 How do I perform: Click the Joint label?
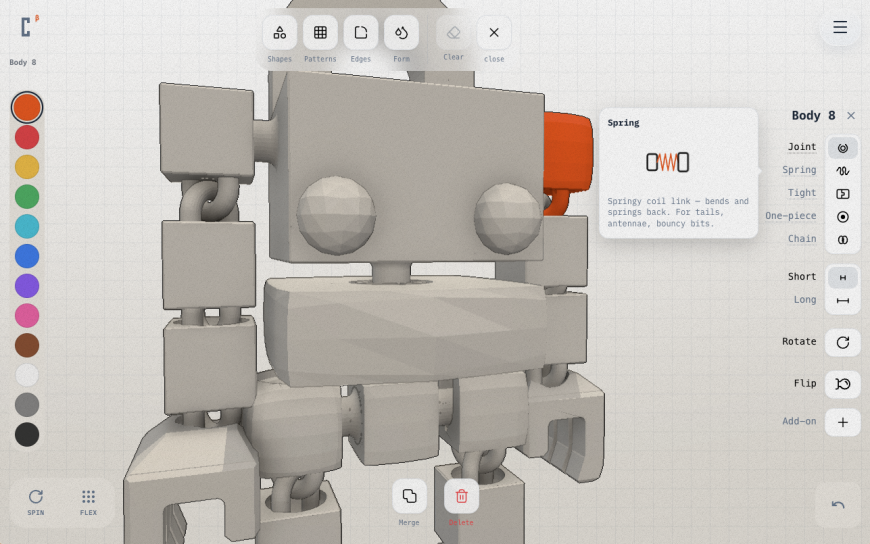click(802, 147)
